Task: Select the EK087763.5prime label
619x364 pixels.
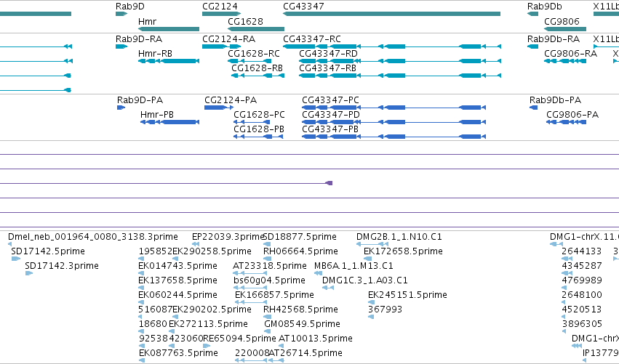Action: (x=178, y=353)
